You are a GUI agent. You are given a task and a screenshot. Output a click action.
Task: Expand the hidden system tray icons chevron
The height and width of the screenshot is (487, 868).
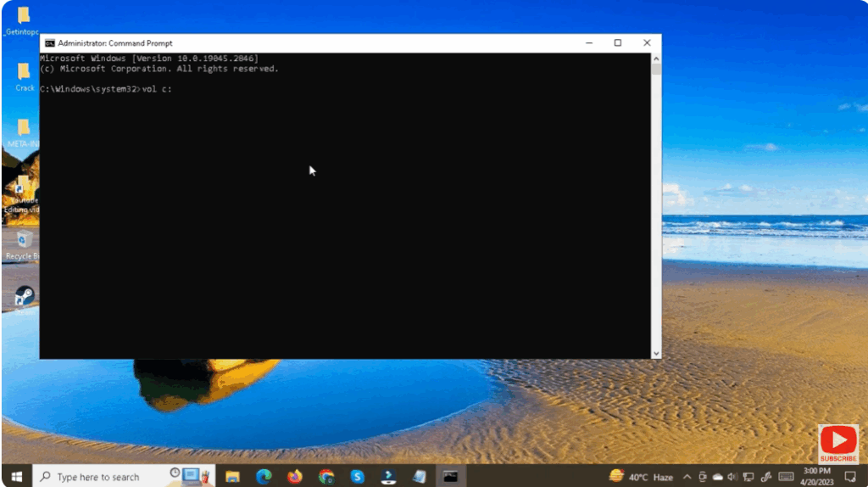tap(687, 477)
